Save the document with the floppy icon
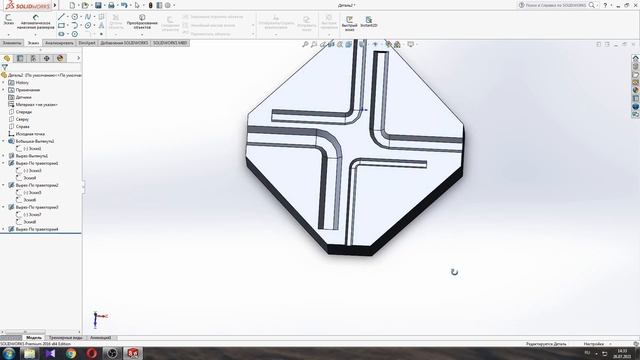 (98, 5)
